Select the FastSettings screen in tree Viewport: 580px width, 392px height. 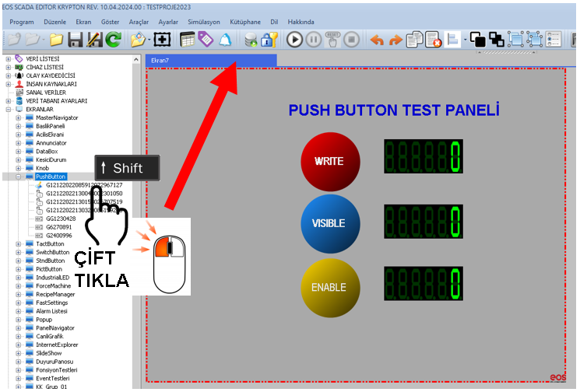tap(52, 303)
